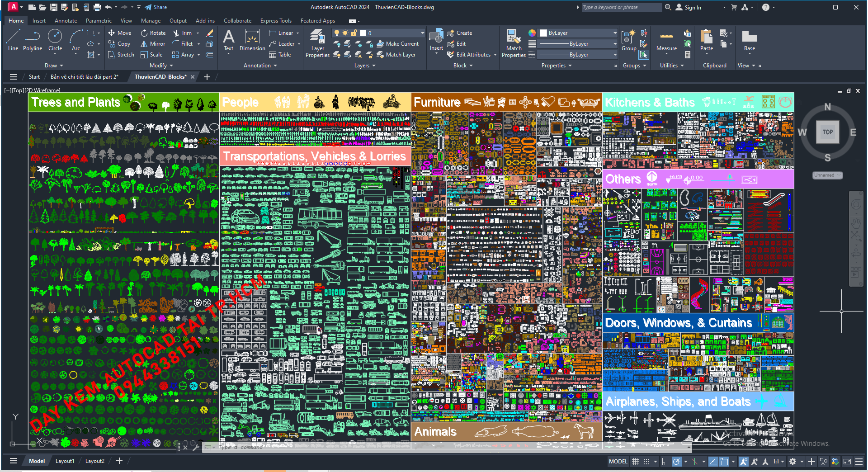Toggle polar tracking
868x472 pixels.
[676, 462]
